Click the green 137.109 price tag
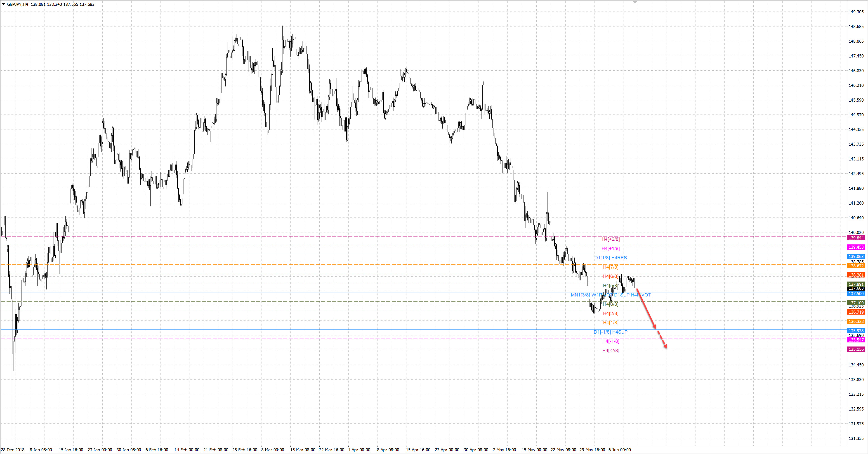Viewport: 868px width, 454px height. [856, 303]
